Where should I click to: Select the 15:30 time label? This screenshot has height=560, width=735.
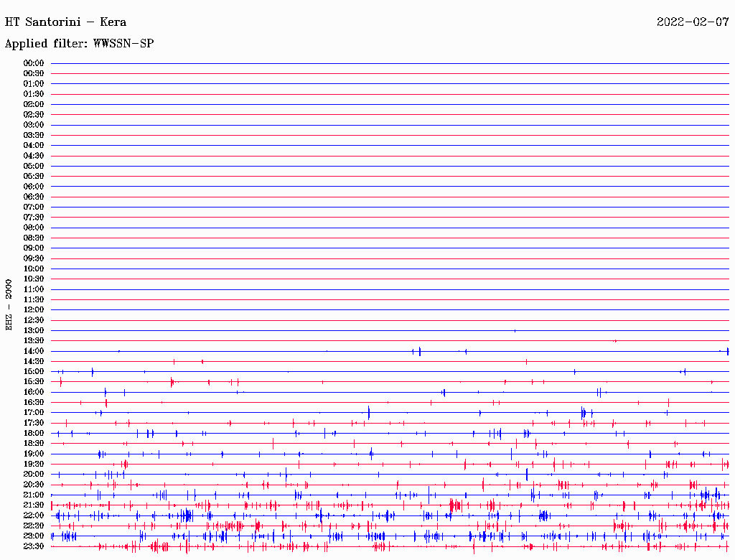[33, 381]
